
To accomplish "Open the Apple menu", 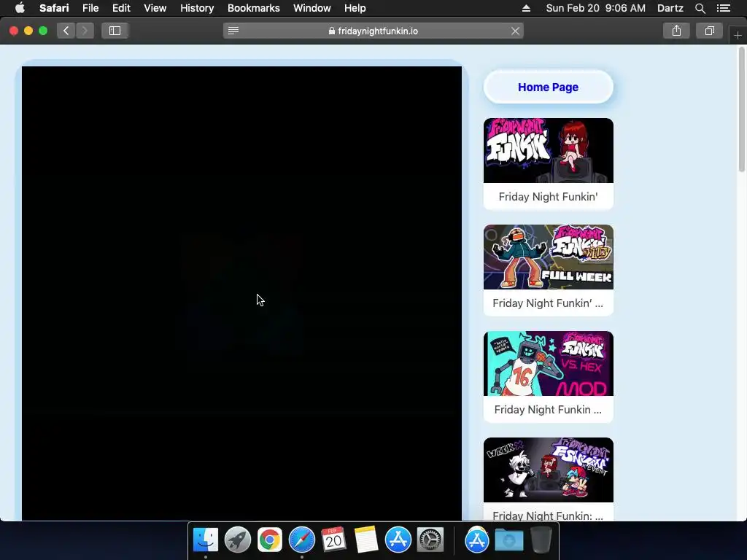I will click(20, 8).
